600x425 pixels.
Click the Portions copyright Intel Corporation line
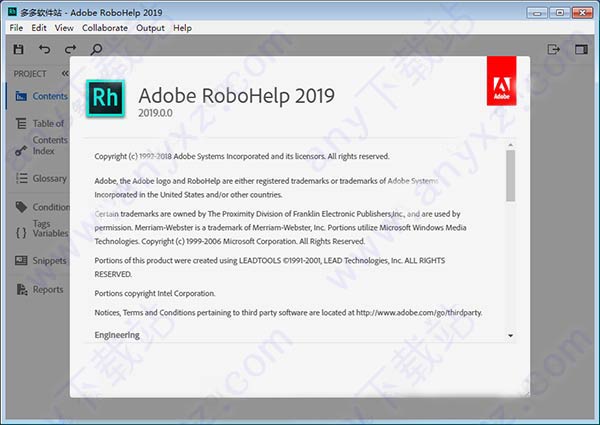(155, 293)
